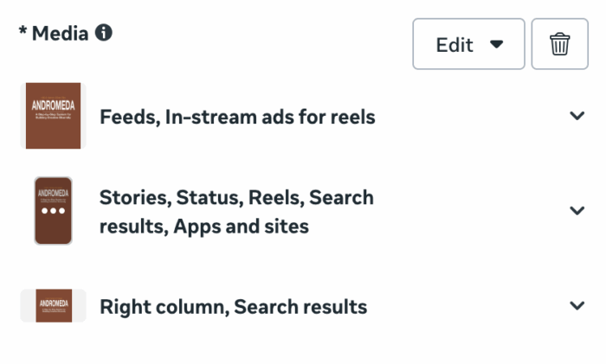The width and height of the screenshot is (606, 364).
Task: Click the three dots on Stories preview
Action: (53, 212)
